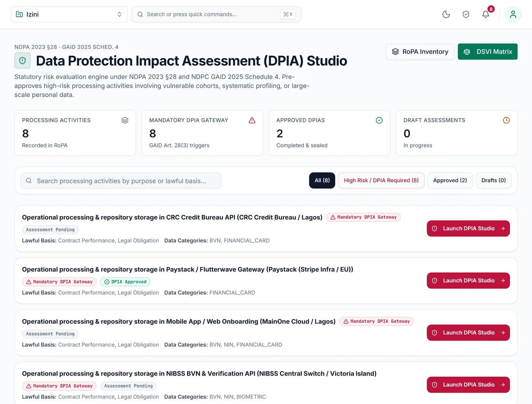Open Paystack / Flutterwave Gateway activity title
This screenshot has width=532, height=404.
coord(188,269)
